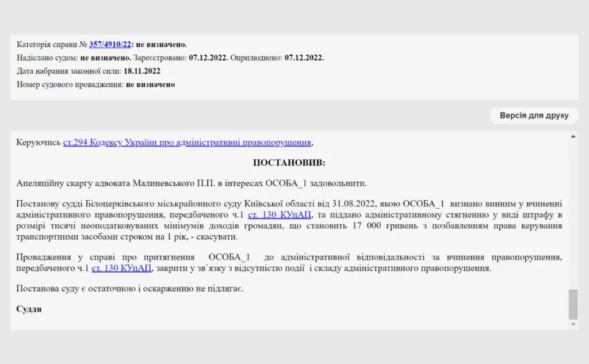Open ст.294 Кодексу України link

(188, 142)
